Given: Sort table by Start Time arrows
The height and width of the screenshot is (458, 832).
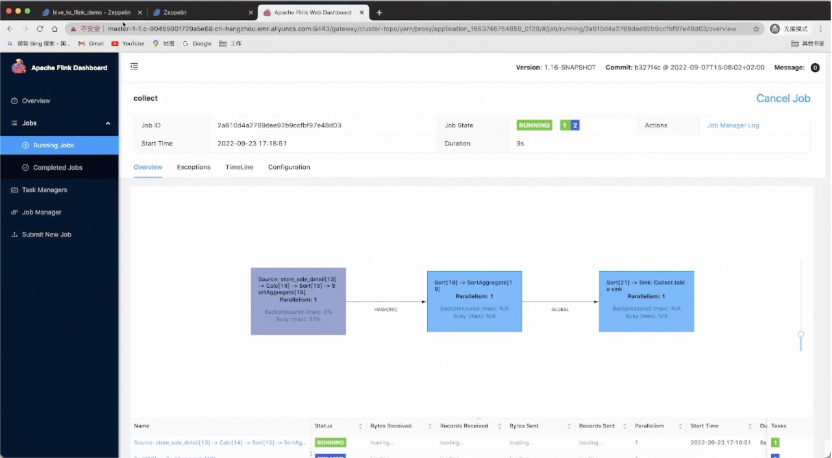Looking at the screenshot, I should [x=750, y=426].
